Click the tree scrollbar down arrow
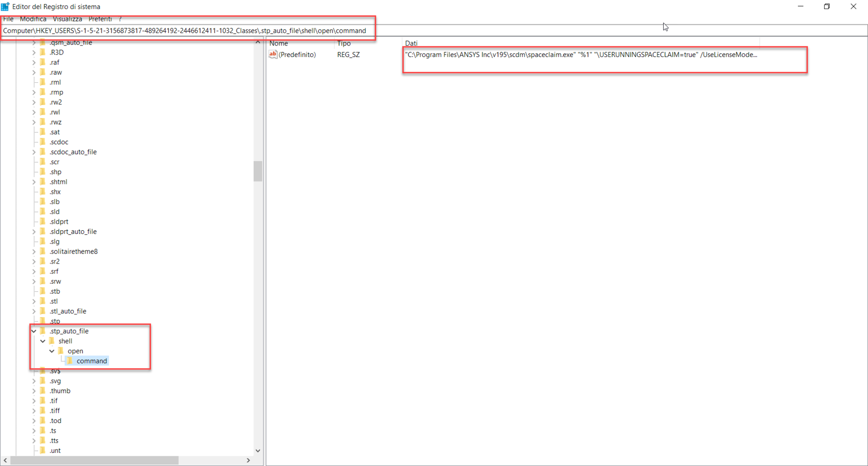Image resolution: width=868 pixels, height=466 pixels. point(258,451)
